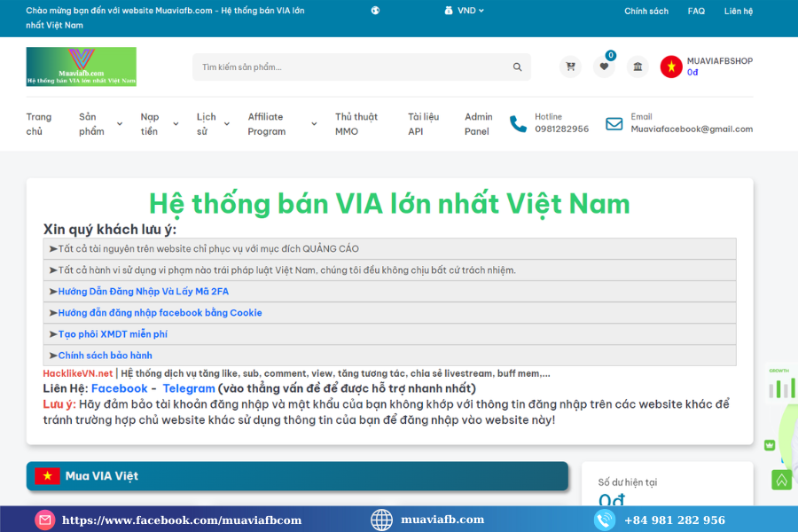798x532 pixels.
Task: Open the Facebook contact link
Action: point(119,388)
